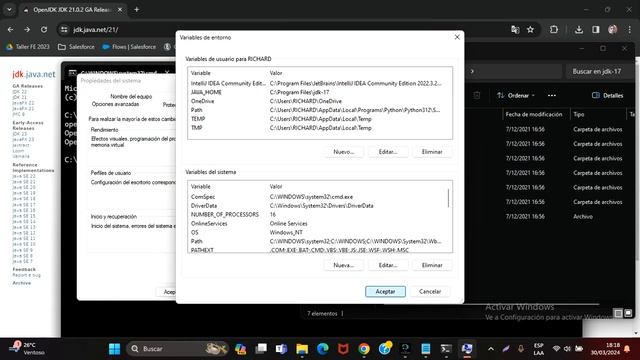
Task: Open new Chrome tab
Action: 137,9
